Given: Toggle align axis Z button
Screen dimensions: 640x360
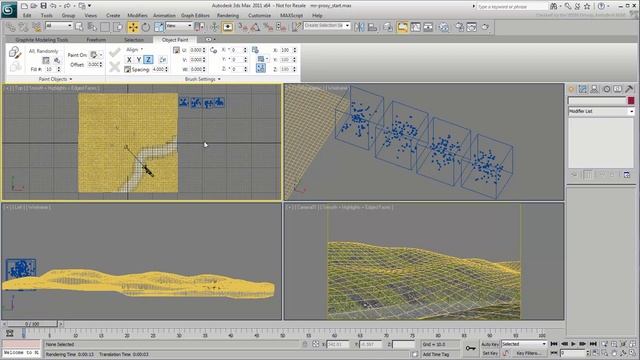Looking at the screenshot, I should pyautogui.click(x=149, y=60).
